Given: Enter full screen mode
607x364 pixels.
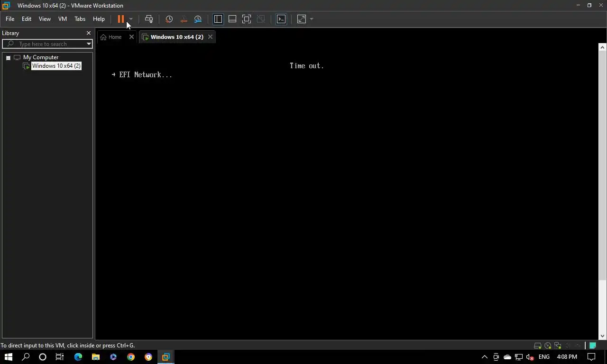Looking at the screenshot, I should (x=247, y=19).
